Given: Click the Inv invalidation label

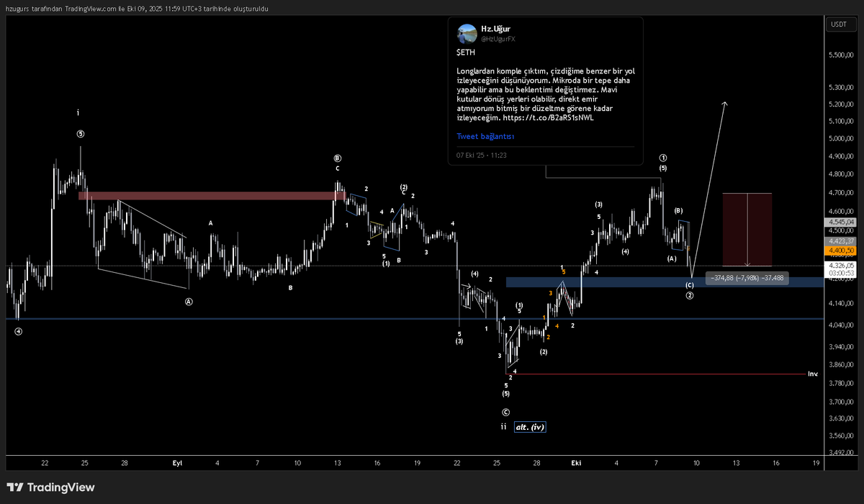Looking at the screenshot, I should pos(812,374).
